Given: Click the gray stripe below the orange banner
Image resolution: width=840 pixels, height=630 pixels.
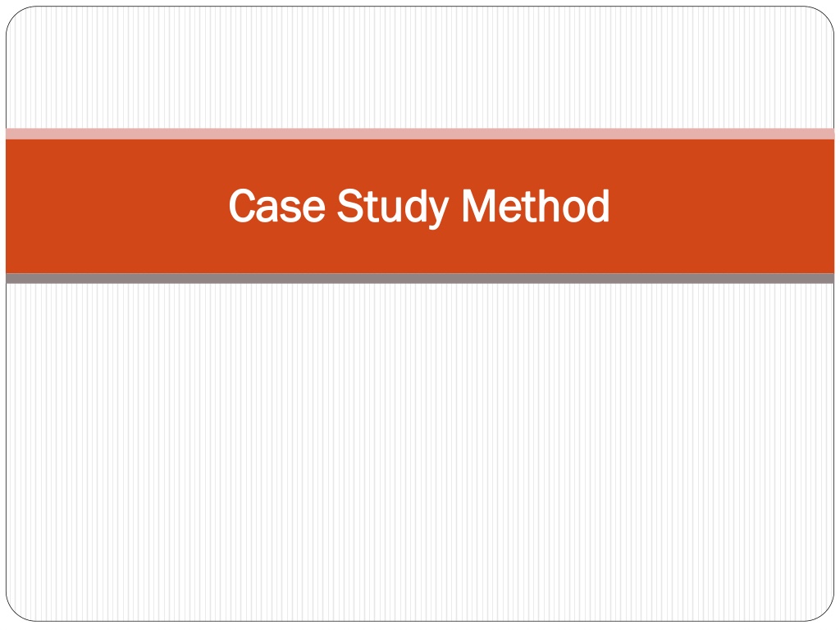Looking at the screenshot, I should click(x=420, y=278).
